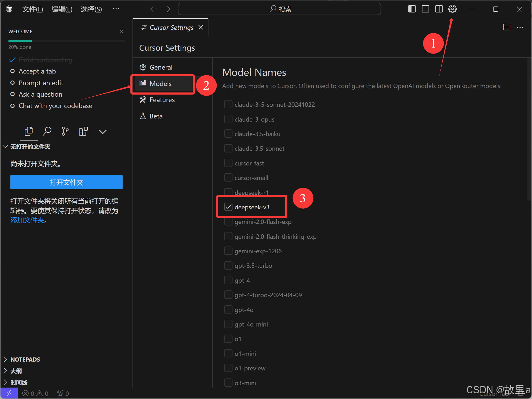The height and width of the screenshot is (399, 532).
Task: Open the Search magnifier panel
Action: pyautogui.click(x=47, y=131)
